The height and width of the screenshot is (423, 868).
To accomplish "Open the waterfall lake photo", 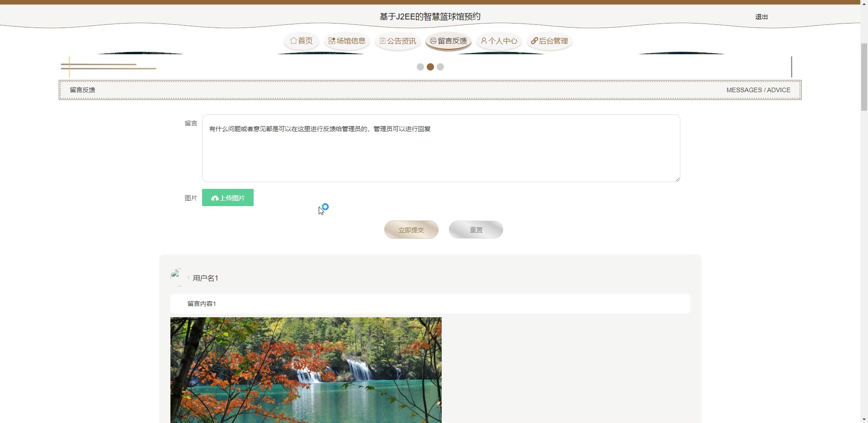I will [x=306, y=370].
